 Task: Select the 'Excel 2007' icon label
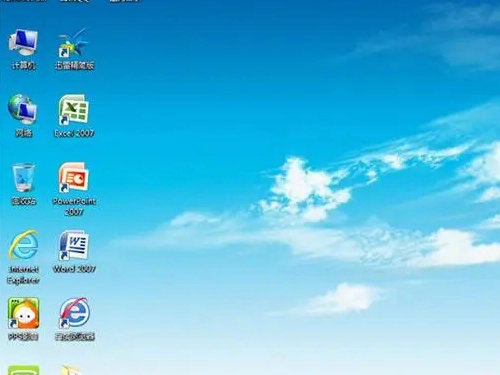[x=74, y=133]
